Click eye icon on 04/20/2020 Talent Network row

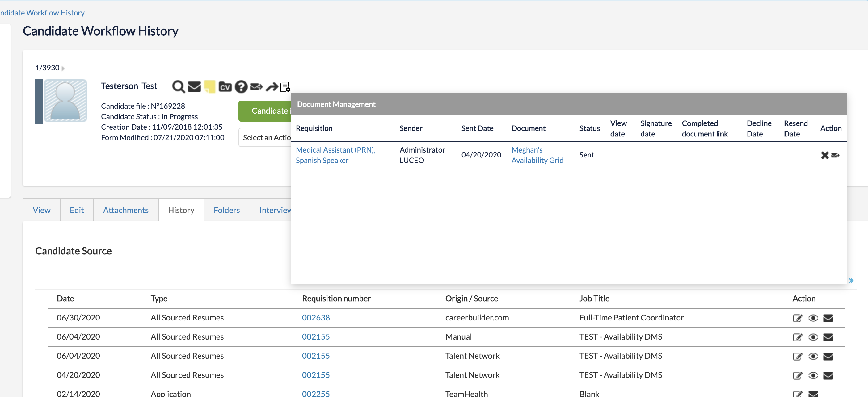pyautogui.click(x=813, y=375)
